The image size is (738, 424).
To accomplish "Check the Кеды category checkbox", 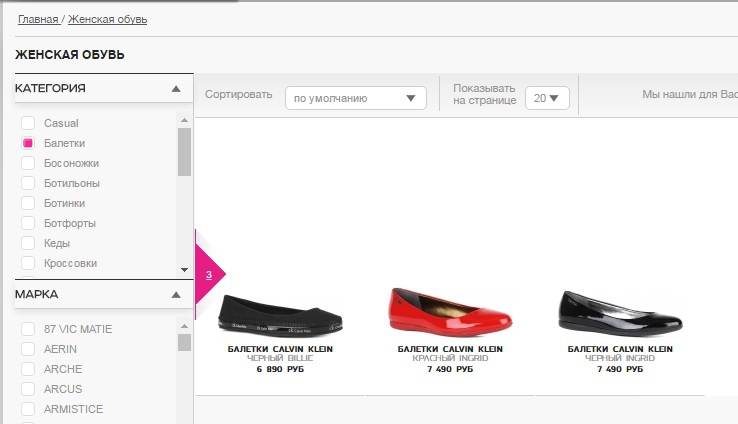I will (28, 243).
